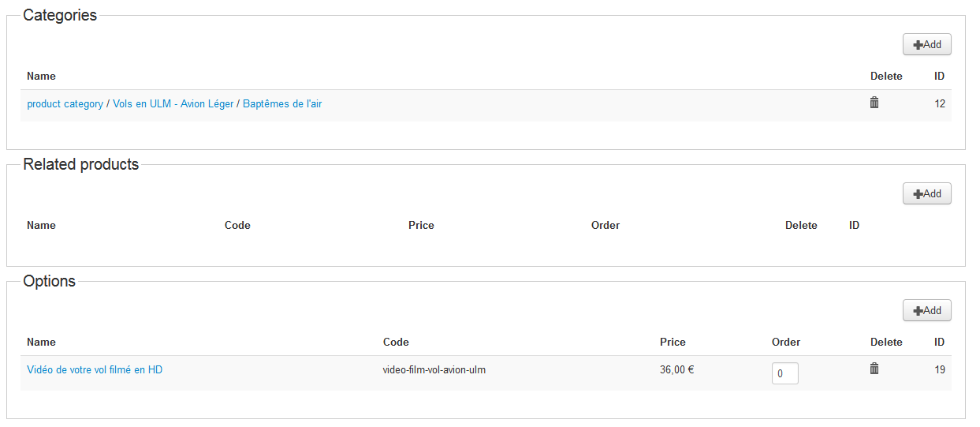Screen dimensions: 980x427
Task: Click the Code header in Related products
Action: click(x=237, y=226)
